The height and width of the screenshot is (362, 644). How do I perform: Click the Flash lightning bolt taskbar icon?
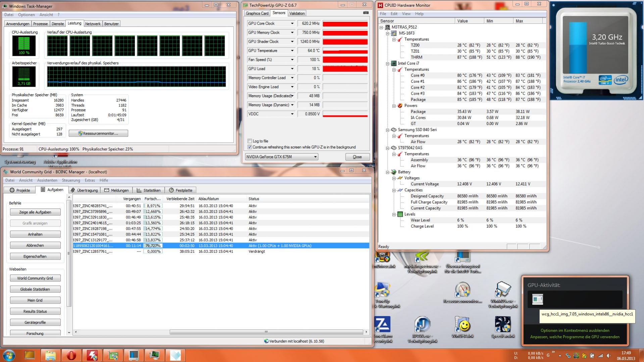(x=92, y=355)
